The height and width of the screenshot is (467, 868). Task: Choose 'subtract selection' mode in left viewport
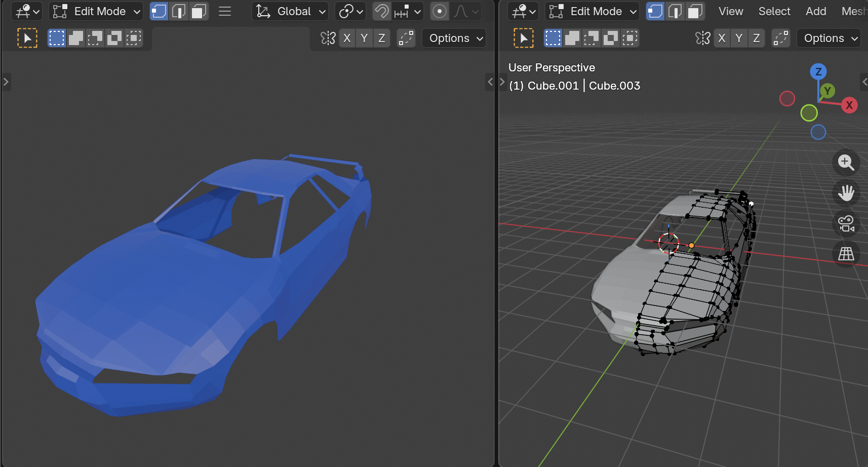(95, 38)
